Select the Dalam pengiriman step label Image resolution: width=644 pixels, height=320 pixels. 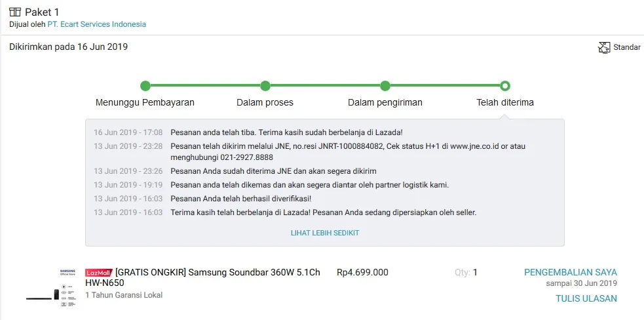pyautogui.click(x=385, y=102)
